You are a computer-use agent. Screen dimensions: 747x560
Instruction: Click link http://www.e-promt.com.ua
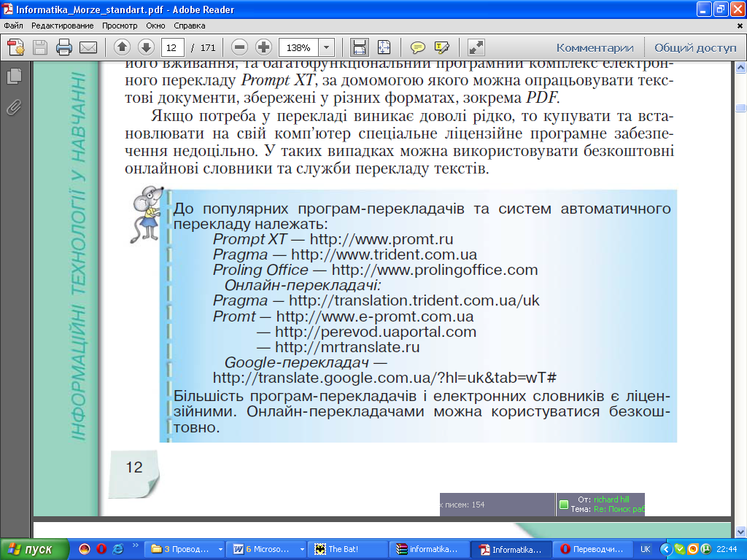pyautogui.click(x=374, y=316)
